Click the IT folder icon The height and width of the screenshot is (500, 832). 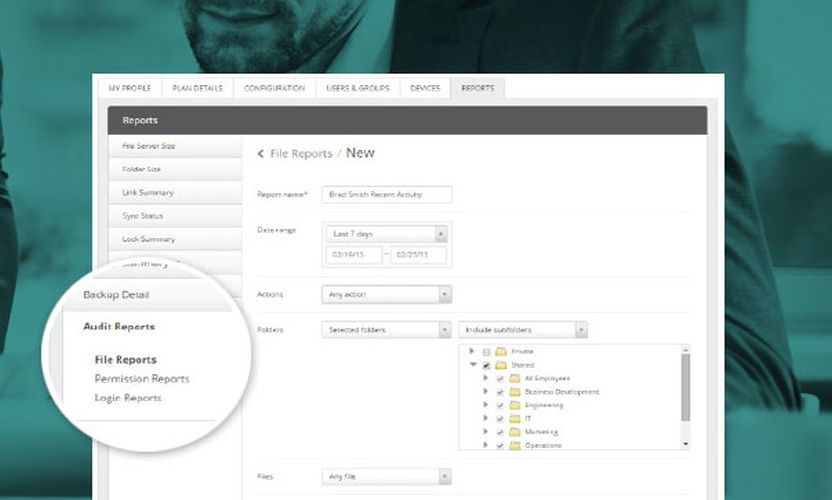pos(514,418)
